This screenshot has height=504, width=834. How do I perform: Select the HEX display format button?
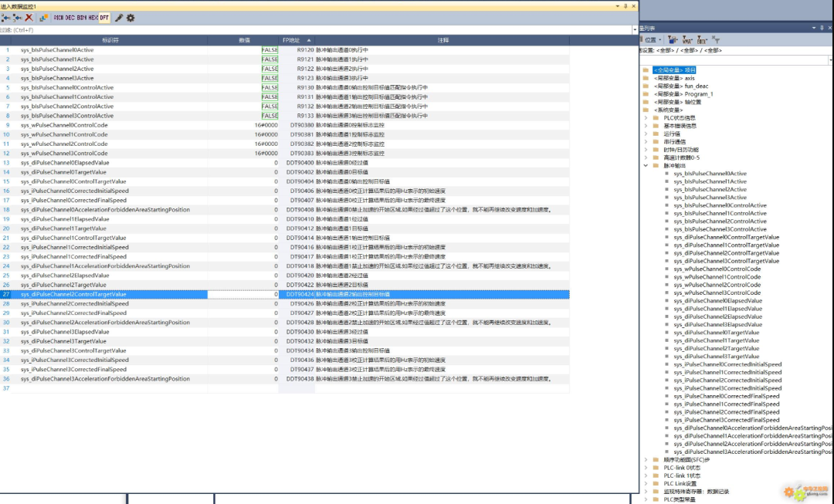click(x=93, y=18)
